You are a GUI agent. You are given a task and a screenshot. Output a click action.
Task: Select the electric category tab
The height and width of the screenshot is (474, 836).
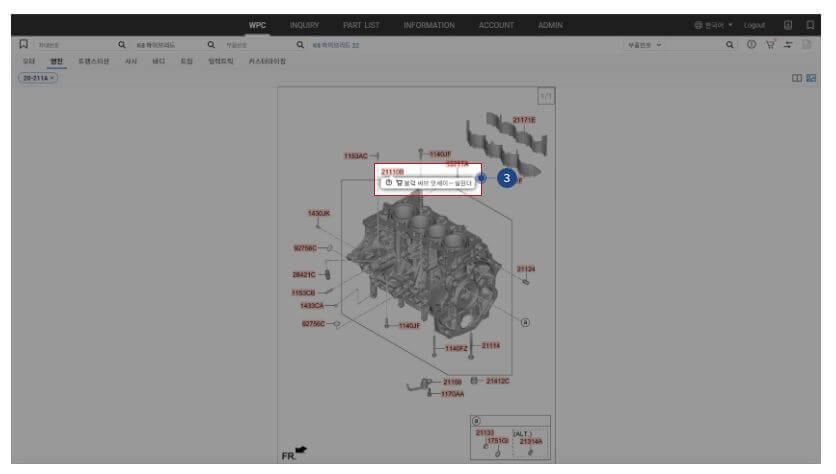(x=221, y=61)
